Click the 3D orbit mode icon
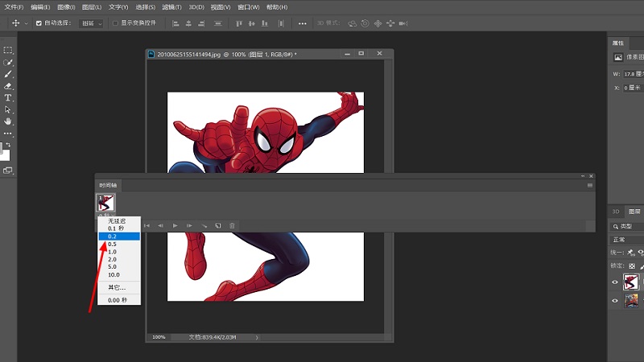 coord(352,23)
